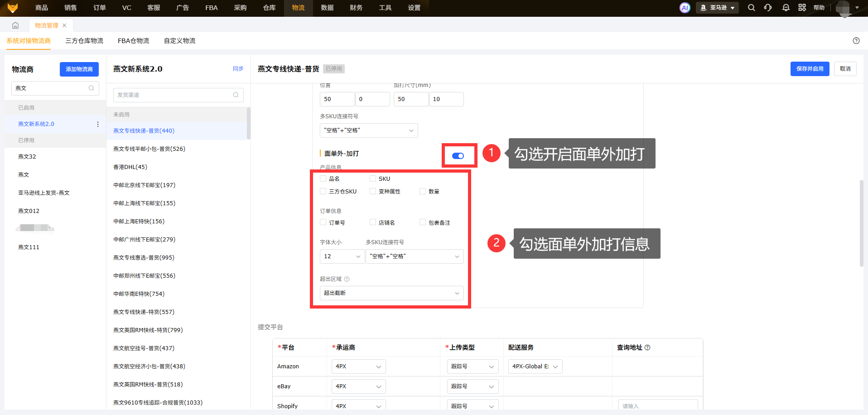This screenshot has width=868, height=415.
Task: Open the notifications bell
Action: [x=786, y=8]
